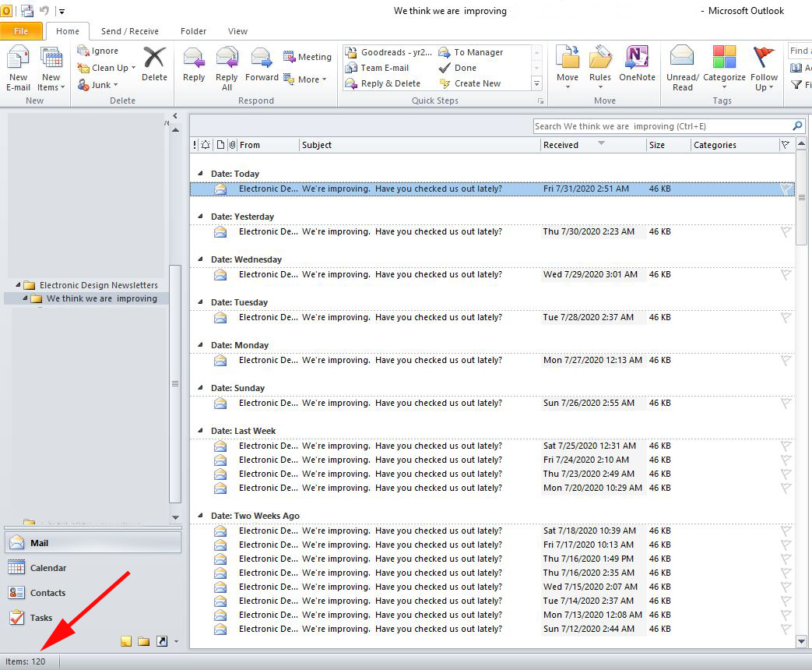Click the search box for this folder
This screenshot has width=812, height=670.
tap(662, 126)
